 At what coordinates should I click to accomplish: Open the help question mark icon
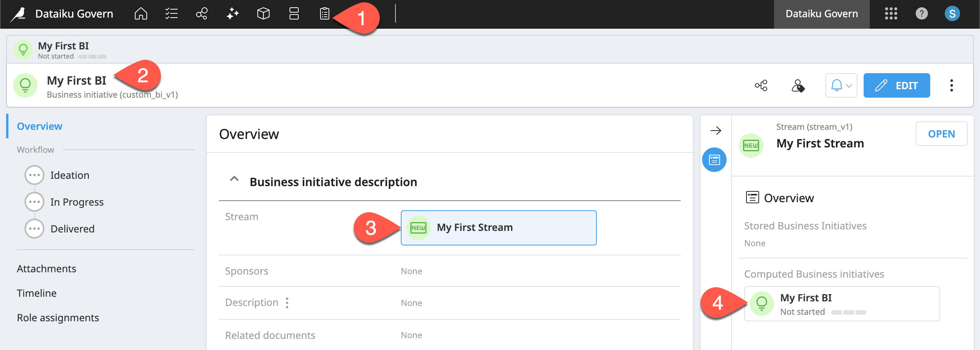pyautogui.click(x=921, y=14)
